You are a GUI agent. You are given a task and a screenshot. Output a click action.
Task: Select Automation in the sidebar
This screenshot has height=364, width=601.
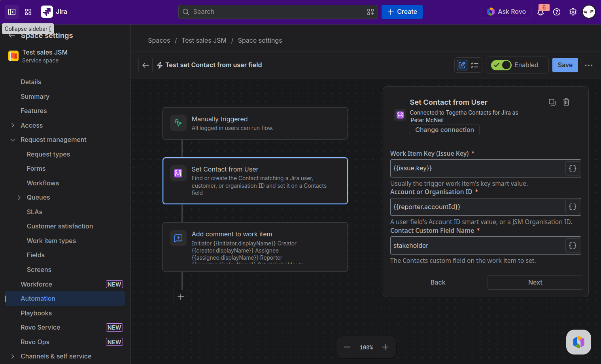(x=65, y=299)
